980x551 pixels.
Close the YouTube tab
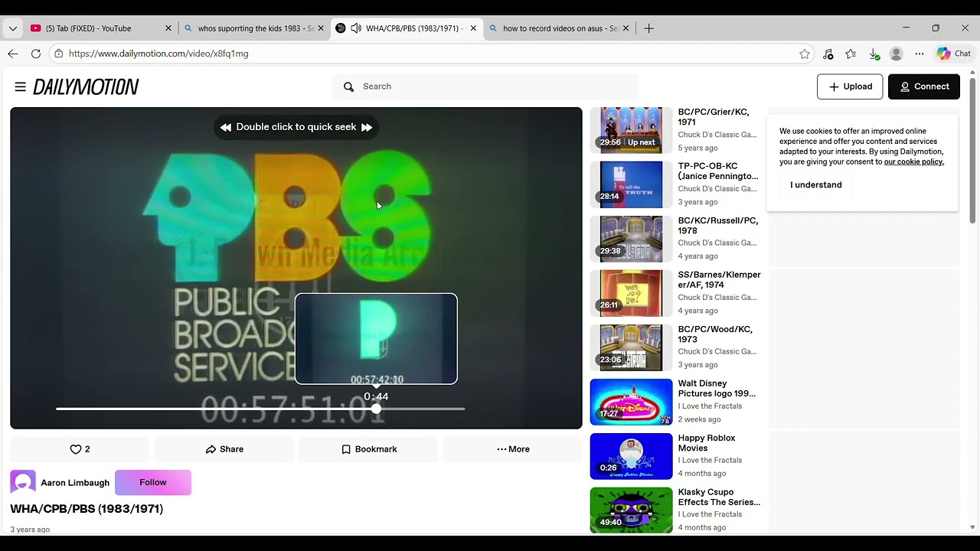168,28
